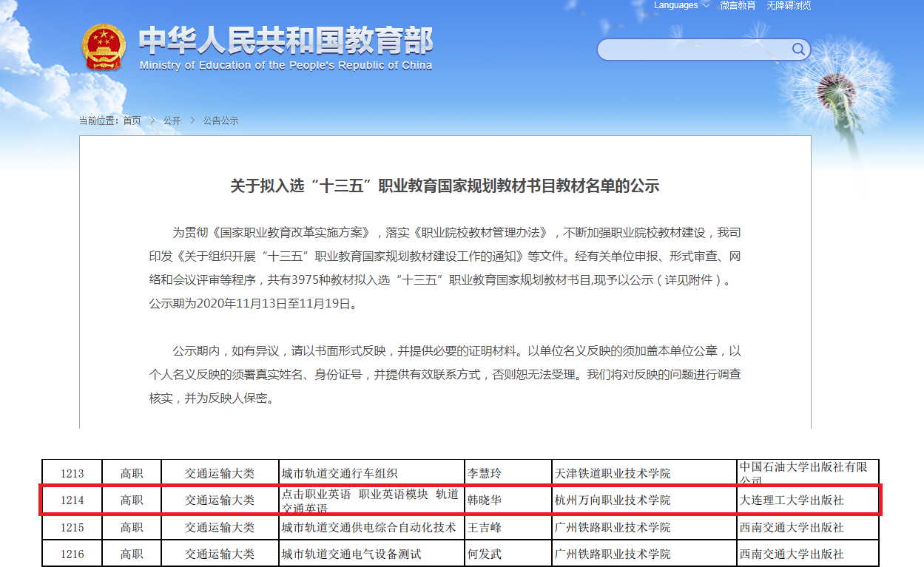The width and height of the screenshot is (924, 567).
Task: Click author 王吉峰 in row 1215
Action: click(x=485, y=528)
